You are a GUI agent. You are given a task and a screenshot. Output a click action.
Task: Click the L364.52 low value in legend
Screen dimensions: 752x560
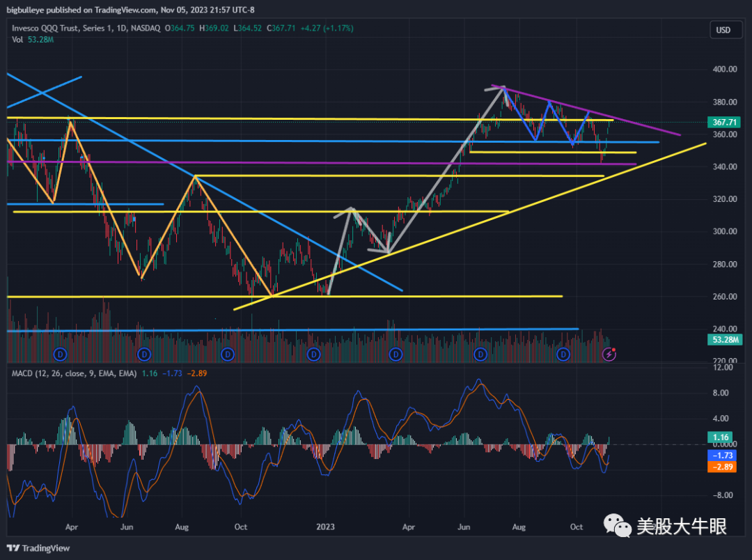tap(247, 28)
